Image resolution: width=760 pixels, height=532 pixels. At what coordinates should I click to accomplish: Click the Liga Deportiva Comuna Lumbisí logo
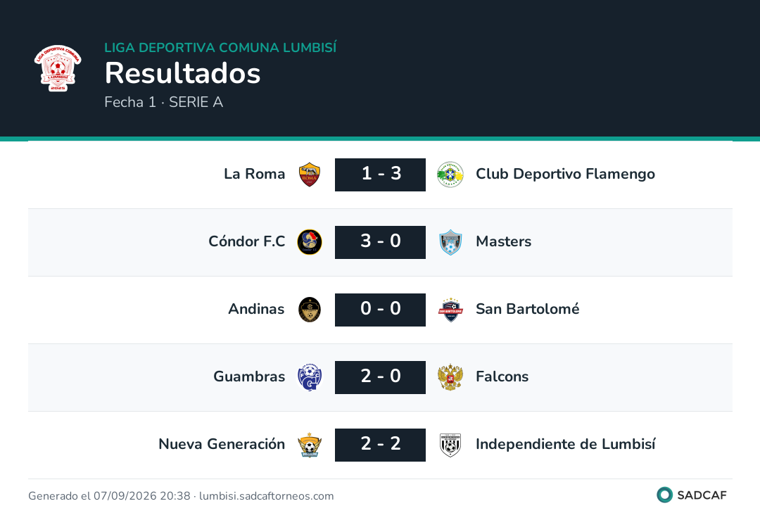(x=58, y=68)
